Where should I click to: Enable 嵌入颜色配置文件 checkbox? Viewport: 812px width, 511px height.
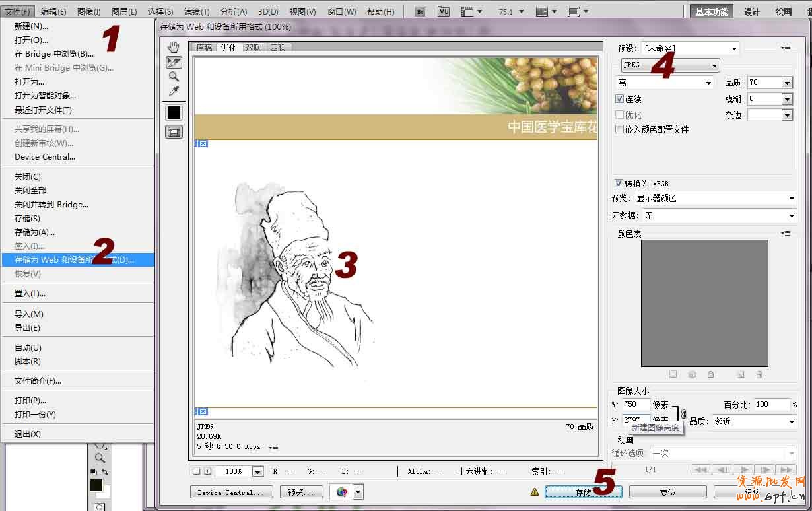(x=619, y=129)
